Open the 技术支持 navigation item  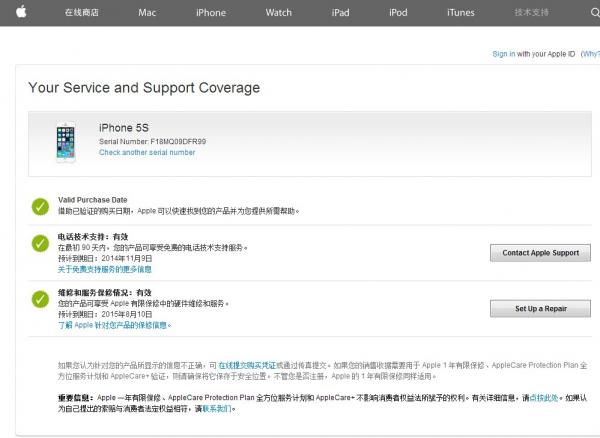click(x=532, y=12)
